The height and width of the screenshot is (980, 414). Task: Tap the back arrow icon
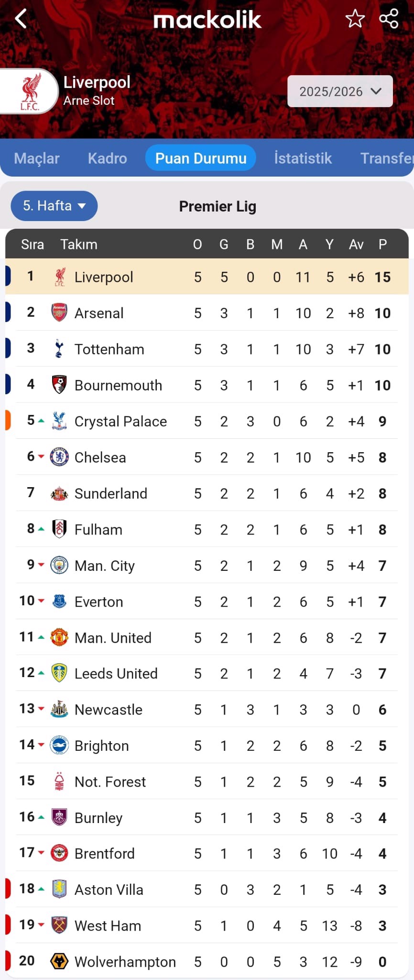[x=21, y=19]
